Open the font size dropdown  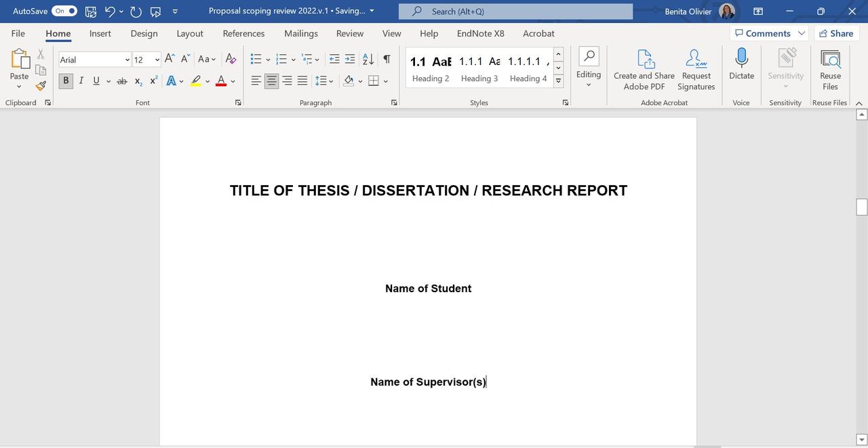157,60
